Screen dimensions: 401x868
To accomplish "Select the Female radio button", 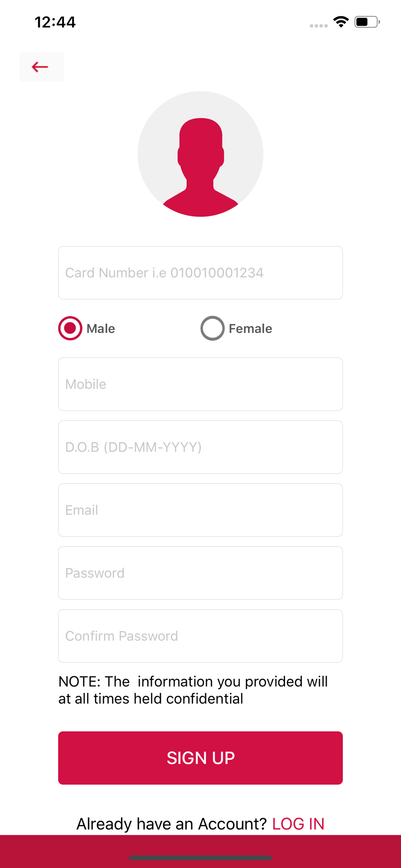I will click(213, 329).
